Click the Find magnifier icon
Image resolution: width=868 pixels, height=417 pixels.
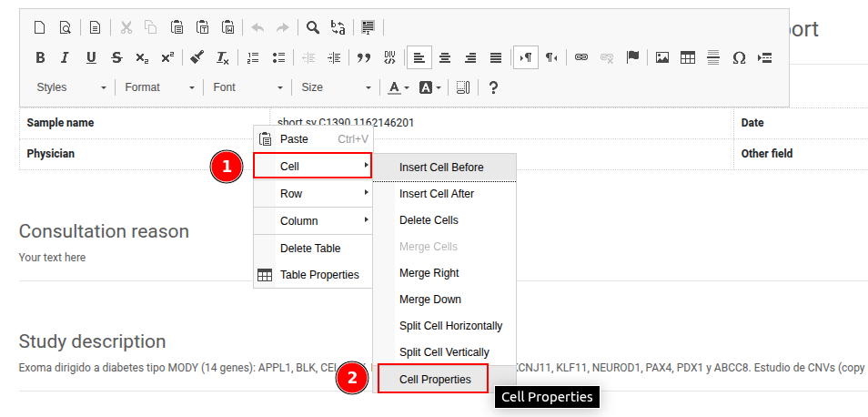coord(312,27)
